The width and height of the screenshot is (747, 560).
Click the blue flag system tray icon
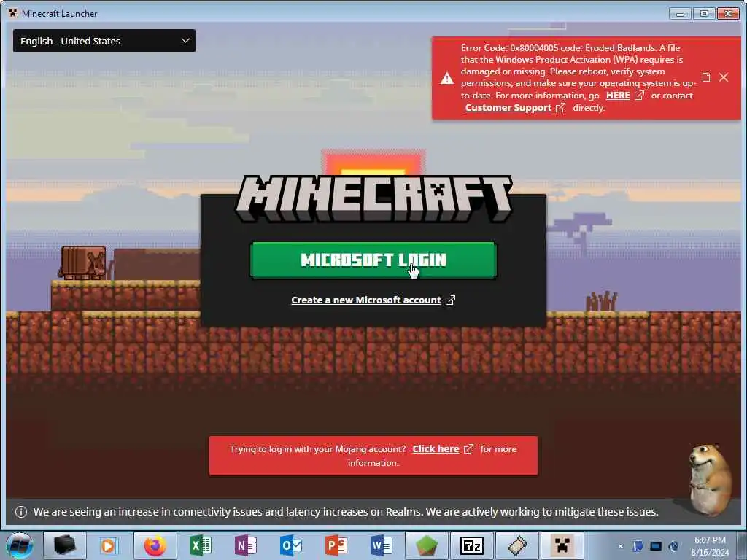(638, 546)
